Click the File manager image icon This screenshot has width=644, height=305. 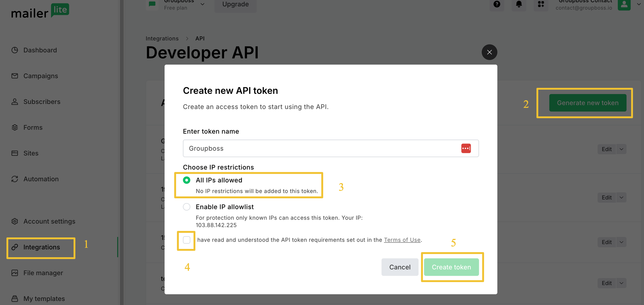pyautogui.click(x=15, y=273)
